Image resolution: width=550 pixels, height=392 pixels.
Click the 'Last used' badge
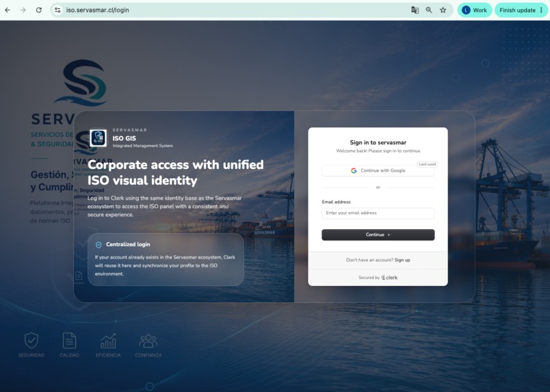click(428, 164)
